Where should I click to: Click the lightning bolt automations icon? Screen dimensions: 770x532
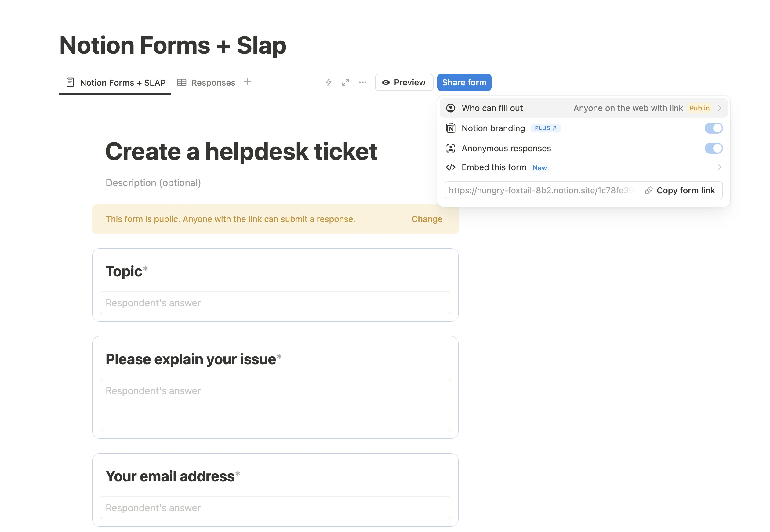[x=328, y=82]
